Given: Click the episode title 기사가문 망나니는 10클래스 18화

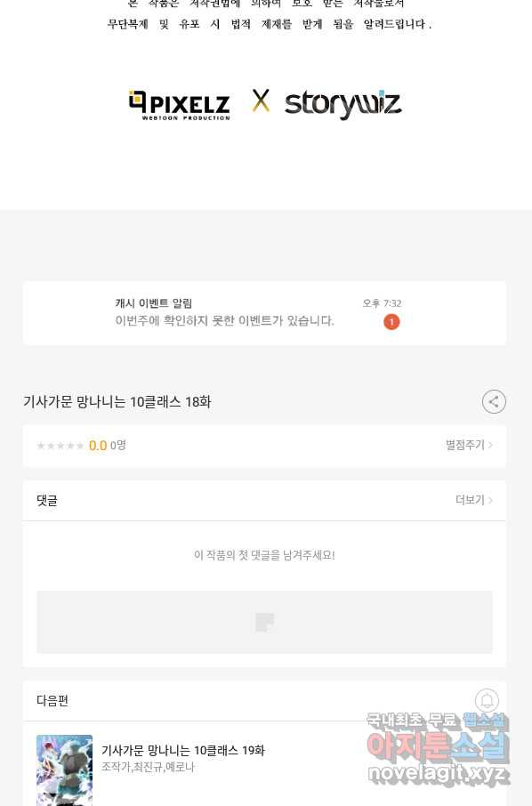Looking at the screenshot, I should click(x=117, y=402).
